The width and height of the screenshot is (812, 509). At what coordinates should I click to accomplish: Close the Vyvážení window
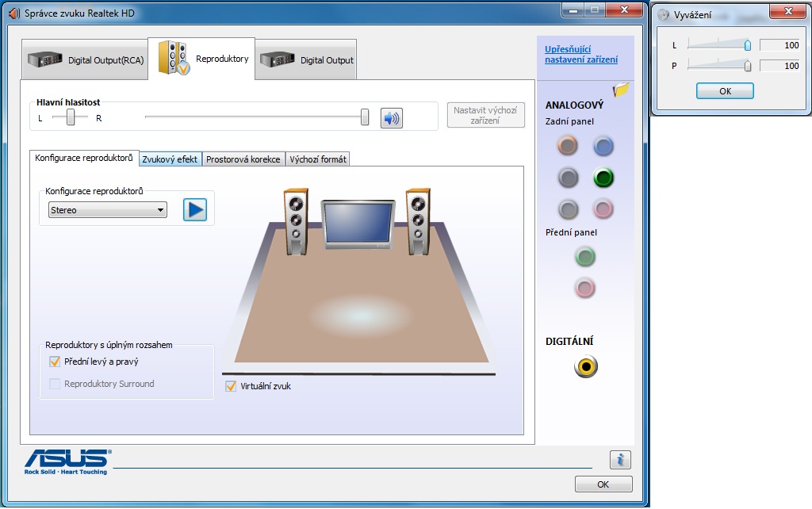(x=788, y=11)
